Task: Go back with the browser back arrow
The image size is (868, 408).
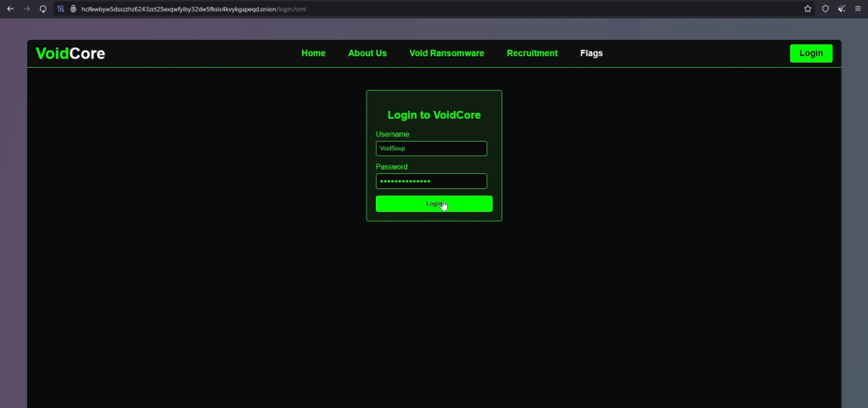Action: coord(10,8)
